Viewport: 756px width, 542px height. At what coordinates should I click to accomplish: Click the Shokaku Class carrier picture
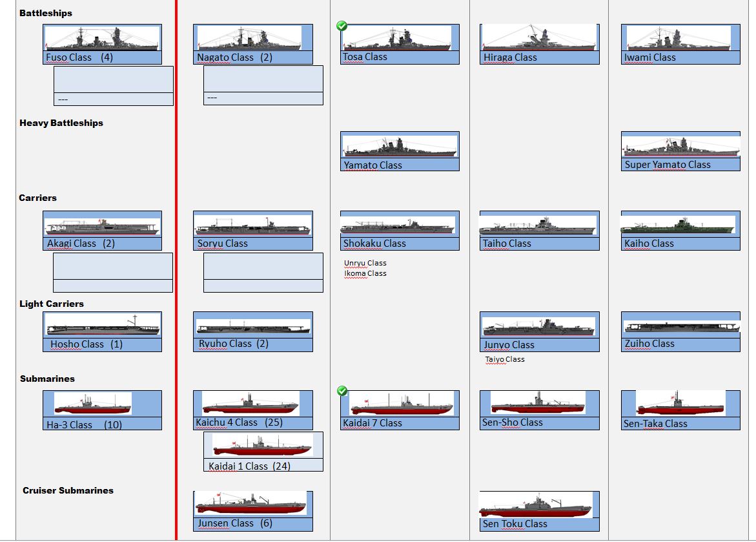398,225
